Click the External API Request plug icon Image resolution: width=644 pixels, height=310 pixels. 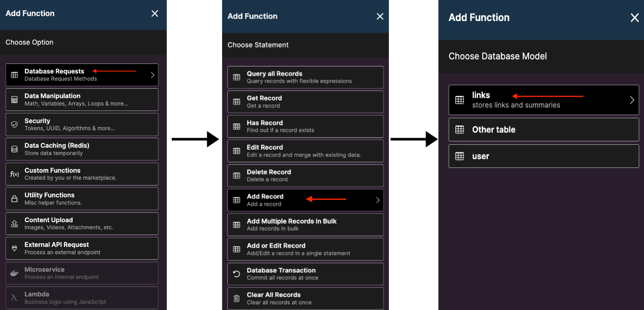pyautogui.click(x=14, y=248)
